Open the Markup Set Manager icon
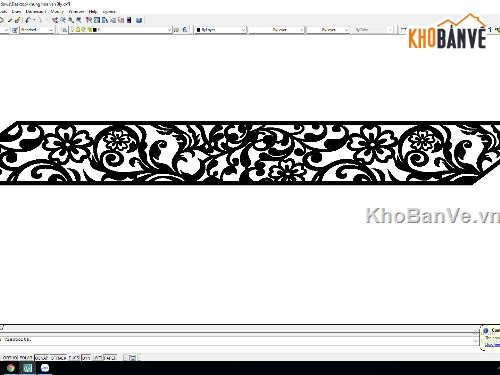 pyautogui.click(x=121, y=20)
